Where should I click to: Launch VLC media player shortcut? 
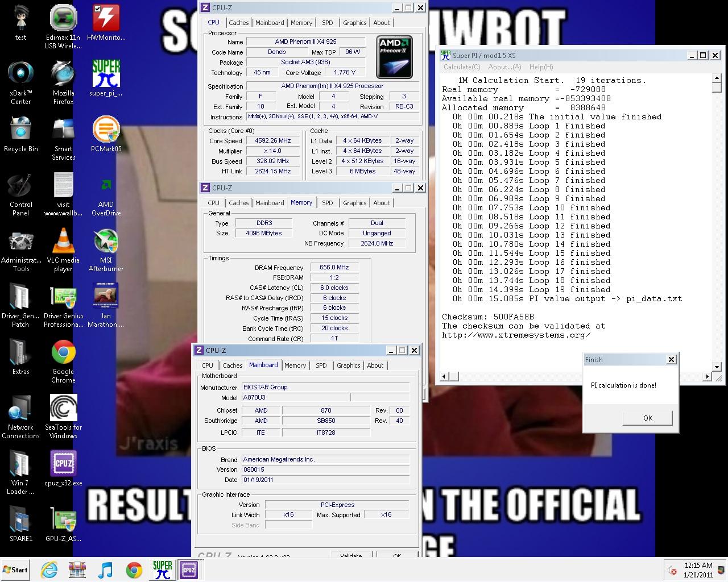coord(63,250)
